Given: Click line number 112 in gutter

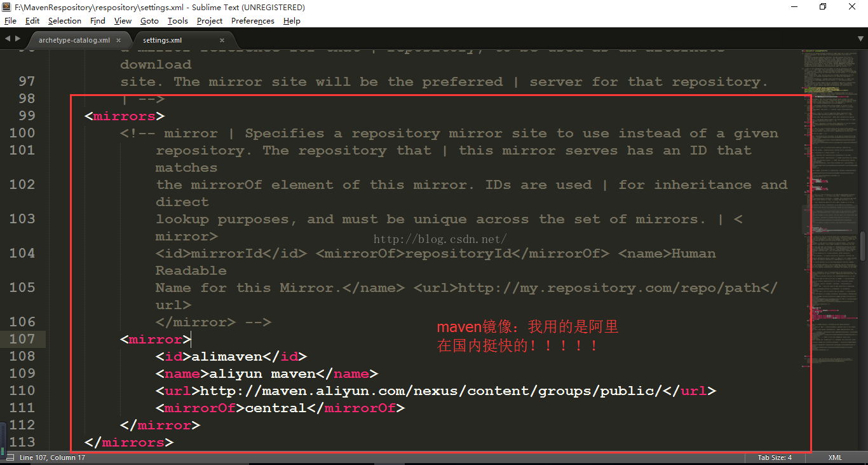Looking at the screenshot, I should click(x=22, y=425).
